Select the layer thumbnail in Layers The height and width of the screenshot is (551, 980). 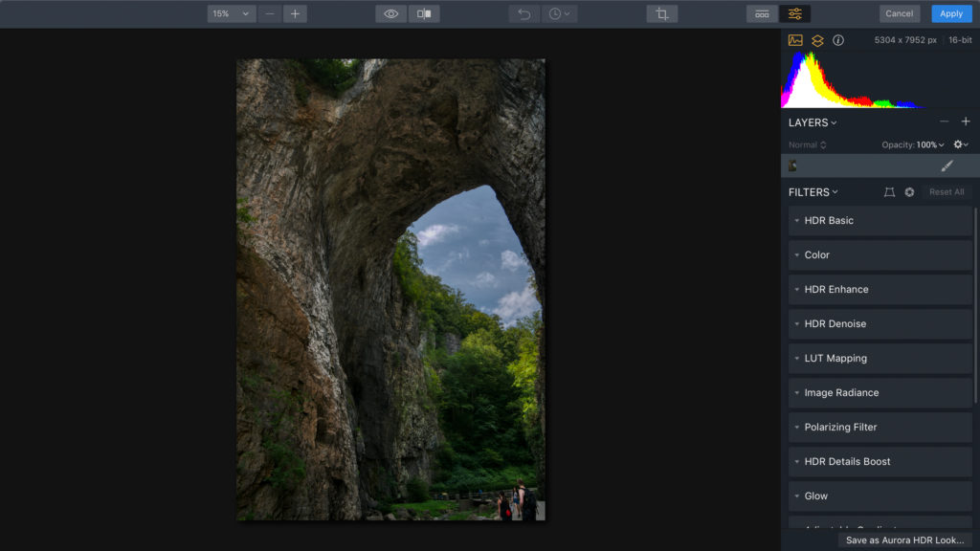coord(793,165)
